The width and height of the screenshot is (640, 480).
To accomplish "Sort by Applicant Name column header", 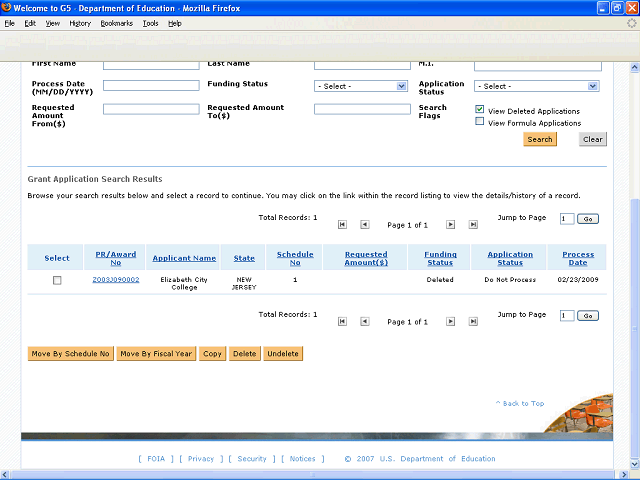I will pyautogui.click(x=184, y=258).
